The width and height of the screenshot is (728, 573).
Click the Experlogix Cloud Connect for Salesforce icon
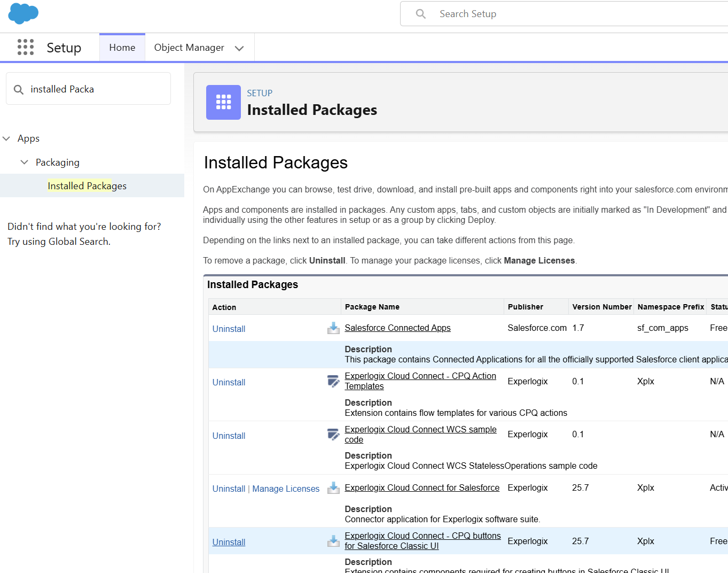(x=333, y=487)
